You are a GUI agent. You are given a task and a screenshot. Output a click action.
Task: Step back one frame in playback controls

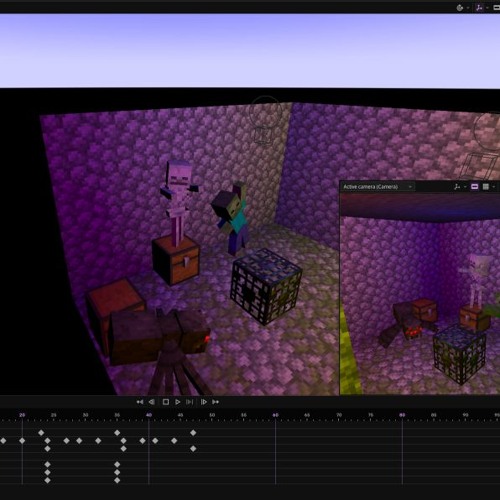pos(152,402)
